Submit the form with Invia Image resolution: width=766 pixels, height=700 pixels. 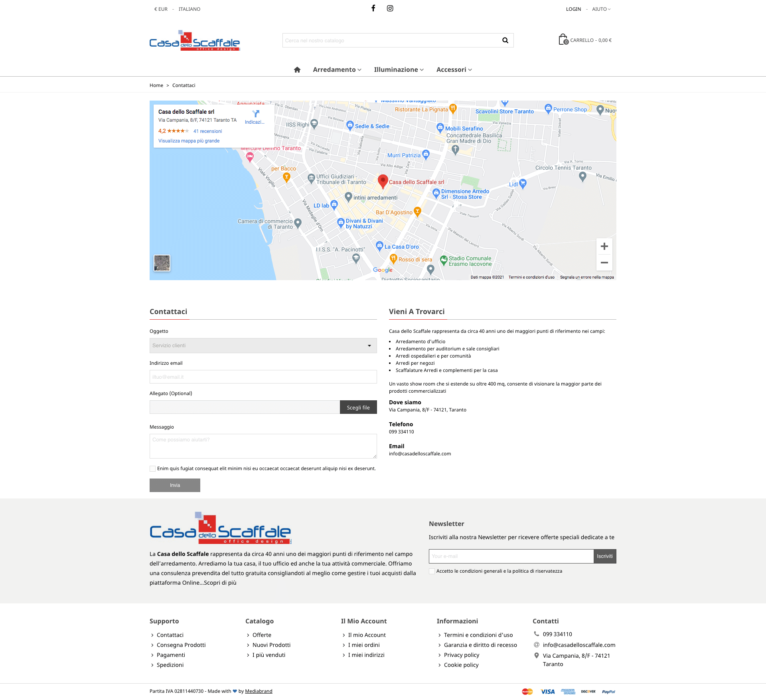[175, 485]
